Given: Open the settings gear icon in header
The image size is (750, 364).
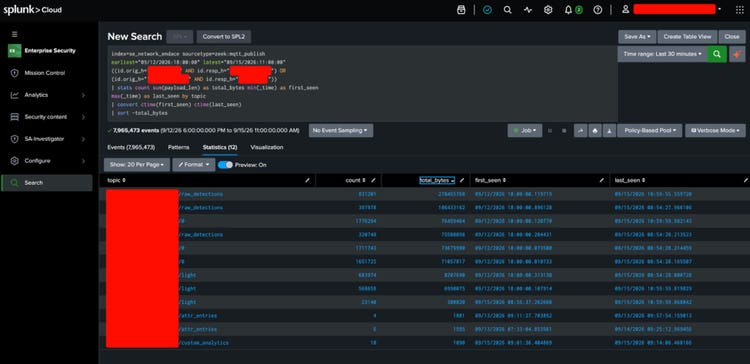Looking at the screenshot, I should (x=548, y=10).
